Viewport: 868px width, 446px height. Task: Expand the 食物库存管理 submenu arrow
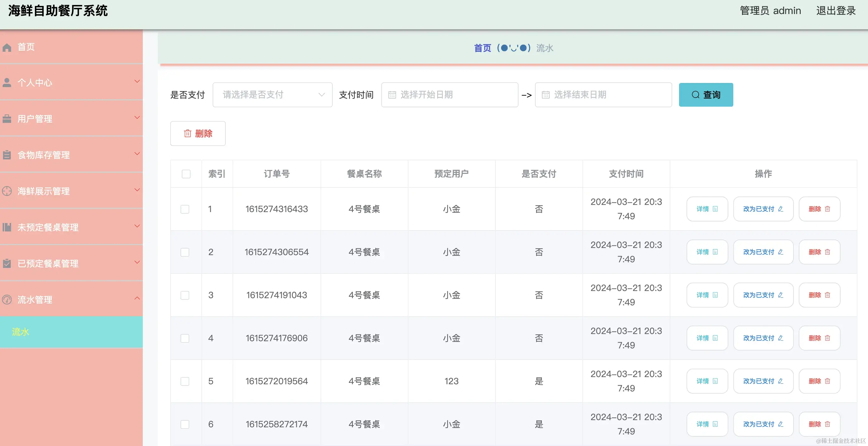(137, 154)
